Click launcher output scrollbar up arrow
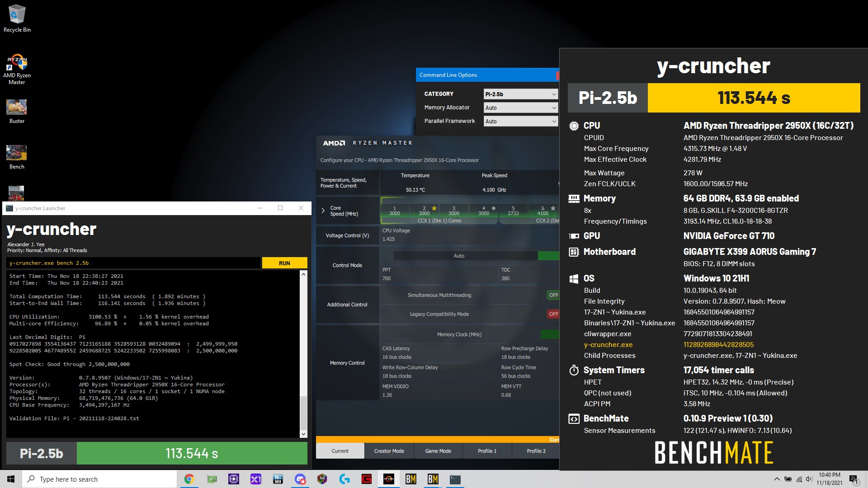This screenshot has height=488, width=868. (303, 274)
